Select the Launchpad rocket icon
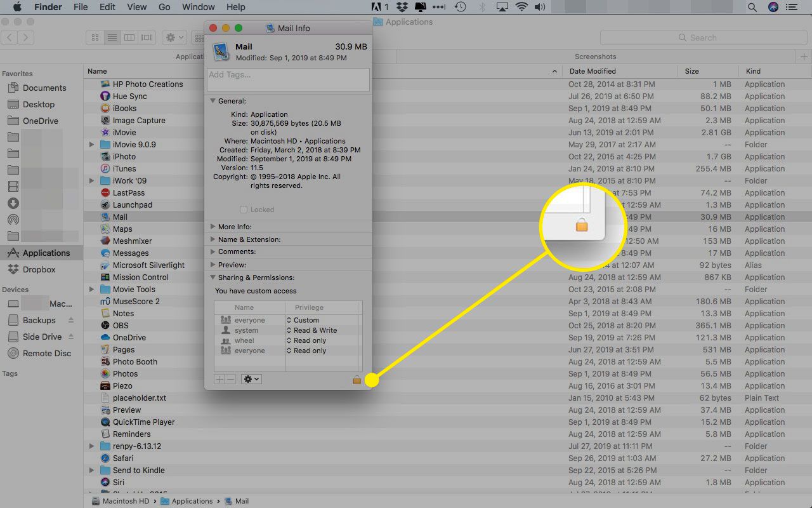The height and width of the screenshot is (508, 812). point(105,205)
